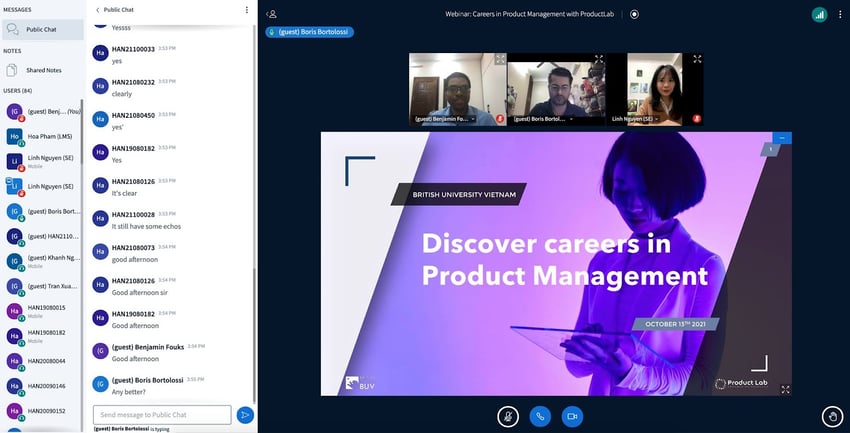The height and width of the screenshot is (433, 850).
Task: Open the main options three-dot menu
Action: pyautogui.click(x=840, y=15)
